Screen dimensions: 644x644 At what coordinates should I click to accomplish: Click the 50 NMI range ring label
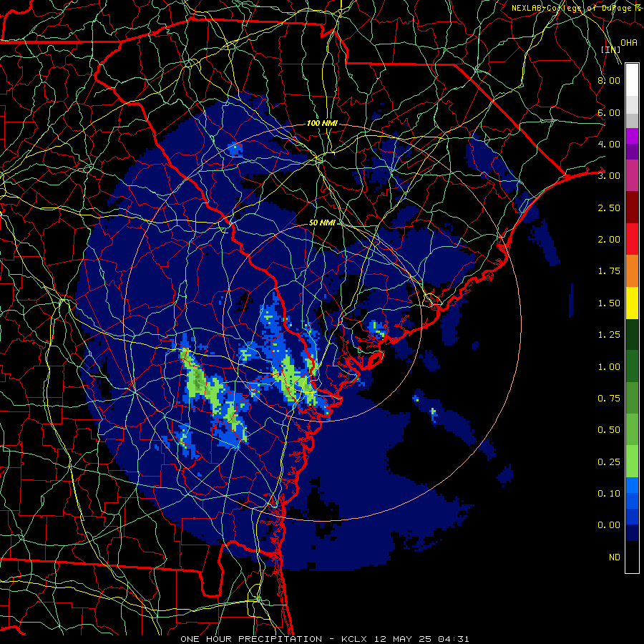point(322,223)
